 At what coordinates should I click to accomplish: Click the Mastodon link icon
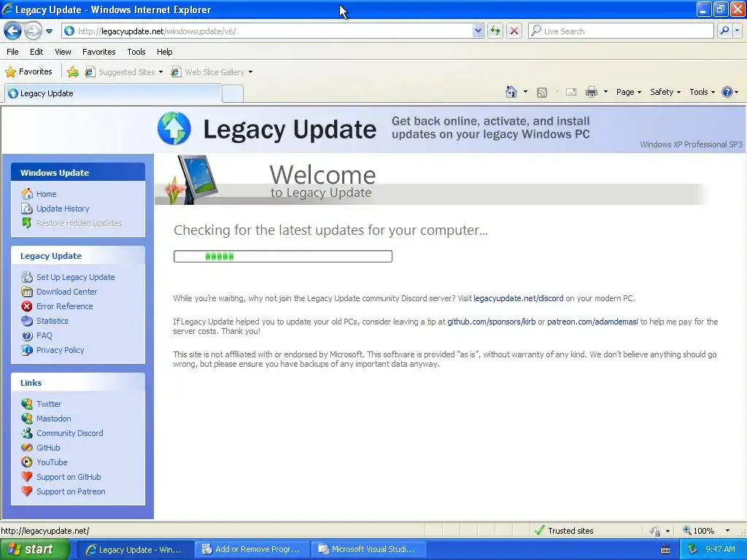point(27,419)
